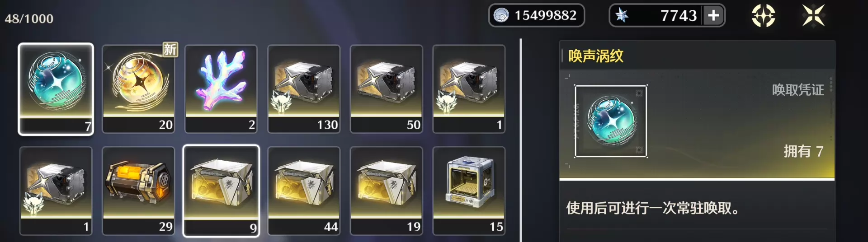The height and width of the screenshot is (242, 868).
Task: Select the teal orb item with count 7
Action: tap(56, 89)
